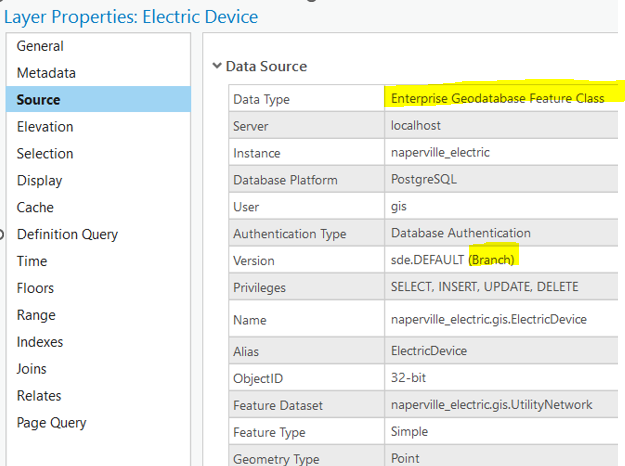The height and width of the screenshot is (466, 625).
Task: Open the Cache tab
Action: tap(35, 208)
